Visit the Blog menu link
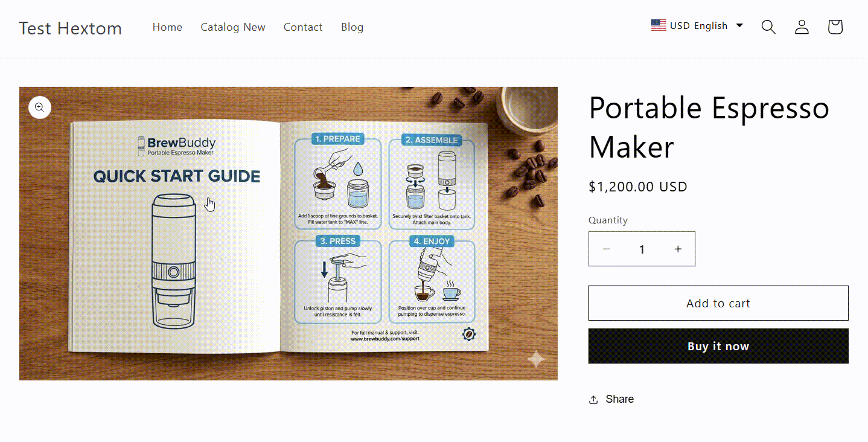The width and height of the screenshot is (868, 442). pos(352,27)
